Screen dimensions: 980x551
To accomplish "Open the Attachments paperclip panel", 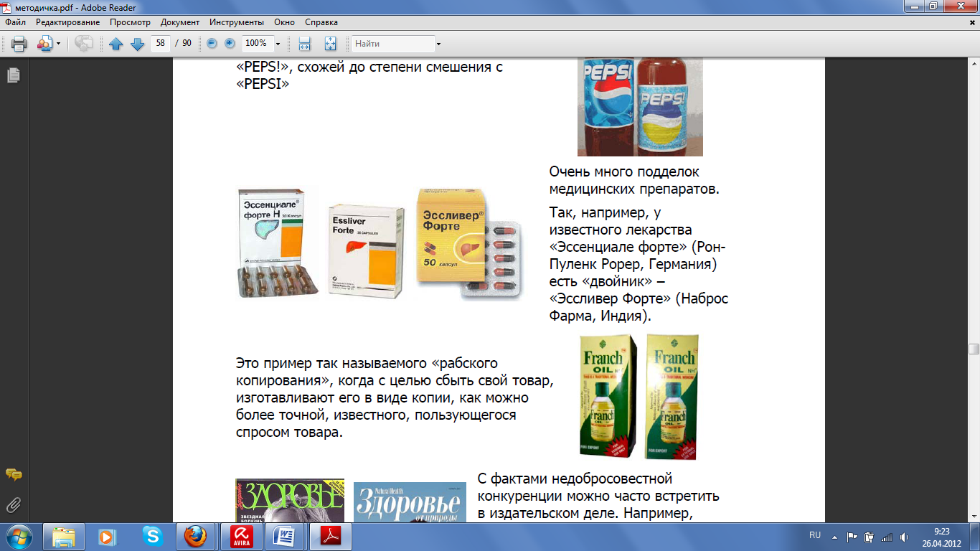I will 14,506.
